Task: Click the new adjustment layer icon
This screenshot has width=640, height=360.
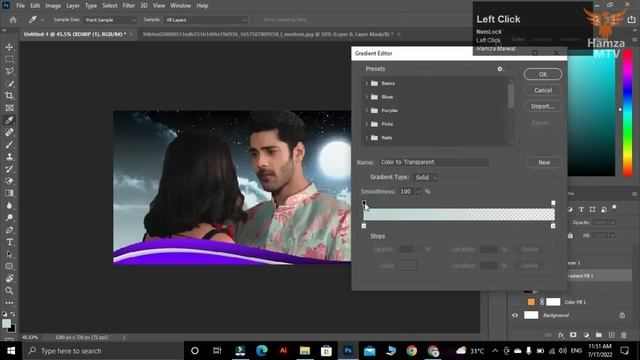Action: 586,335
